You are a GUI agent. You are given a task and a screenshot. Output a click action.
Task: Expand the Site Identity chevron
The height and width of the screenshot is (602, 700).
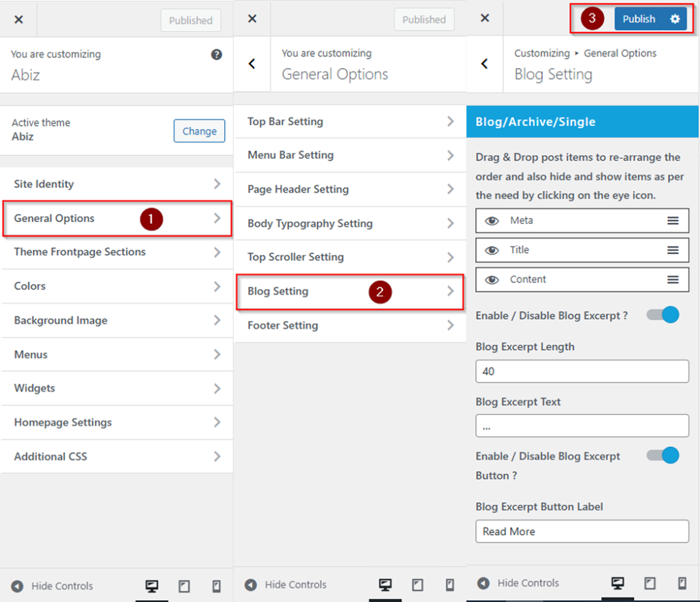tap(217, 184)
